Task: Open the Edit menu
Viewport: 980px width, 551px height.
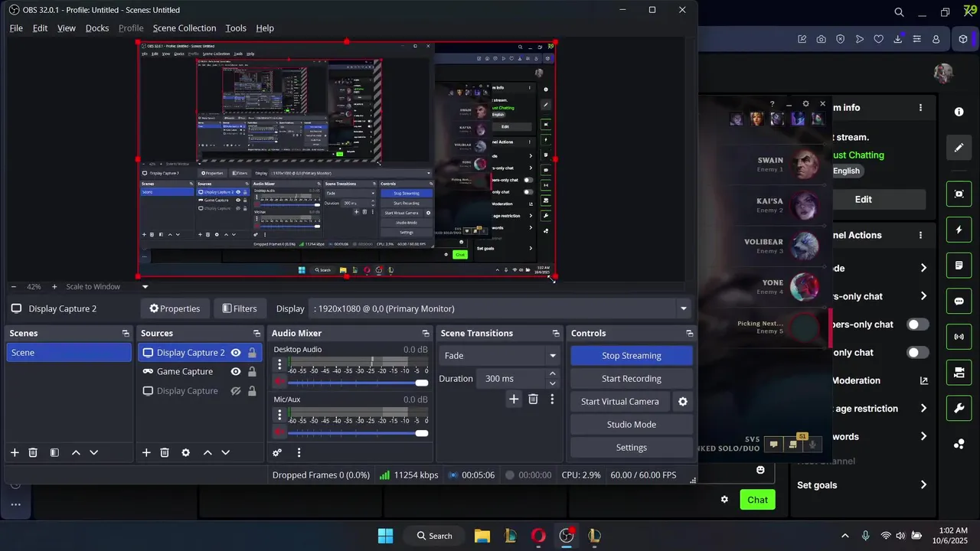Action: coord(40,28)
